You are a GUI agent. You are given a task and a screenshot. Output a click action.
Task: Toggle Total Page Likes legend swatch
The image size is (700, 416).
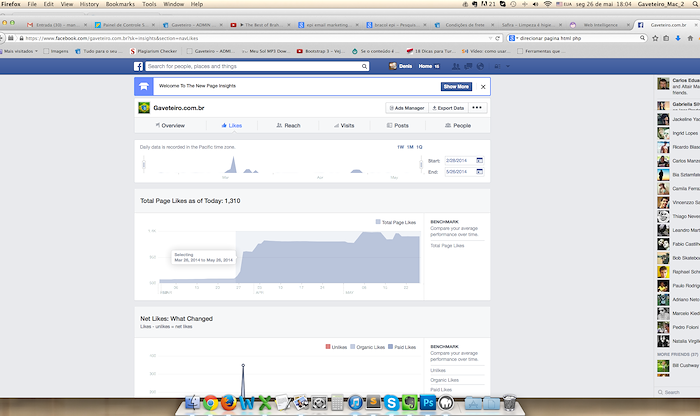tap(378, 222)
